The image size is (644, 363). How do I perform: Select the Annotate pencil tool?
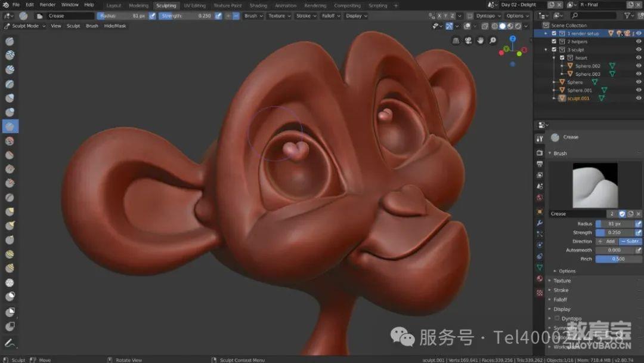click(10, 342)
